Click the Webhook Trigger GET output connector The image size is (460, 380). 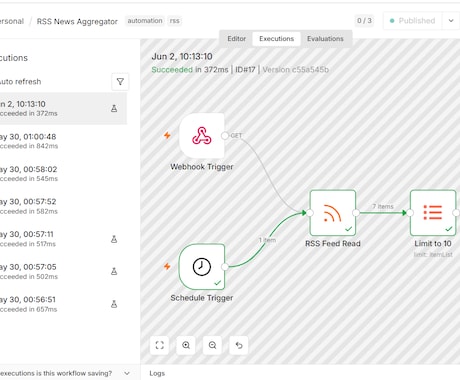point(225,136)
